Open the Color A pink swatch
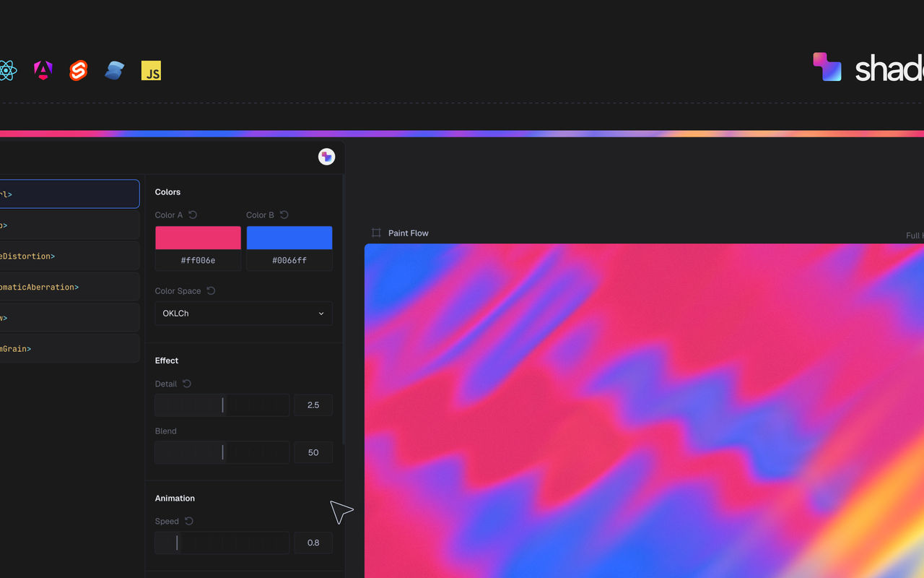The width and height of the screenshot is (924, 578). (198, 238)
